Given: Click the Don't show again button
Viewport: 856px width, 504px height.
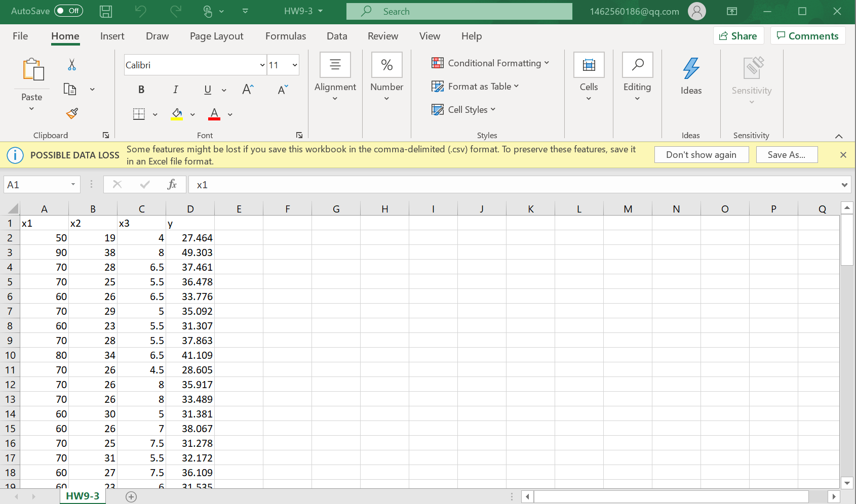Looking at the screenshot, I should [701, 155].
